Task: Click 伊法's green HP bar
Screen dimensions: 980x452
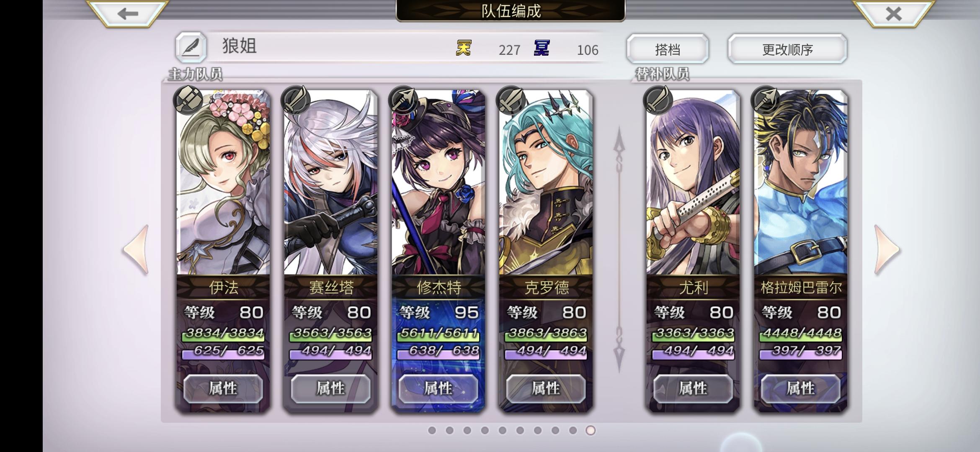Action: pyautogui.click(x=223, y=334)
